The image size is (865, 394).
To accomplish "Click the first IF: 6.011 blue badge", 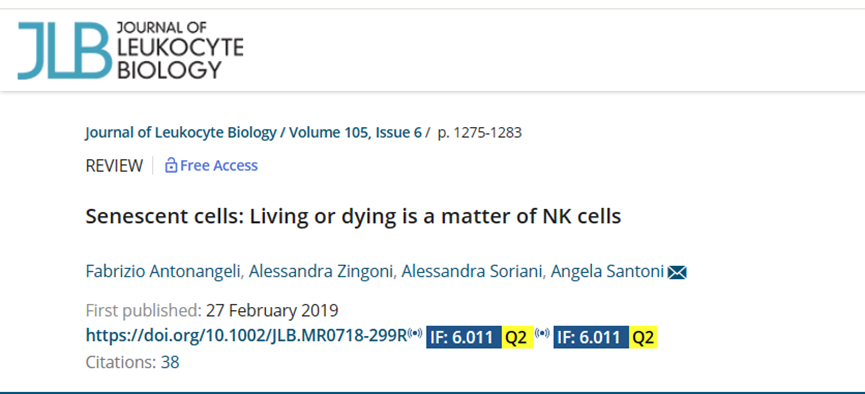I will [x=463, y=337].
